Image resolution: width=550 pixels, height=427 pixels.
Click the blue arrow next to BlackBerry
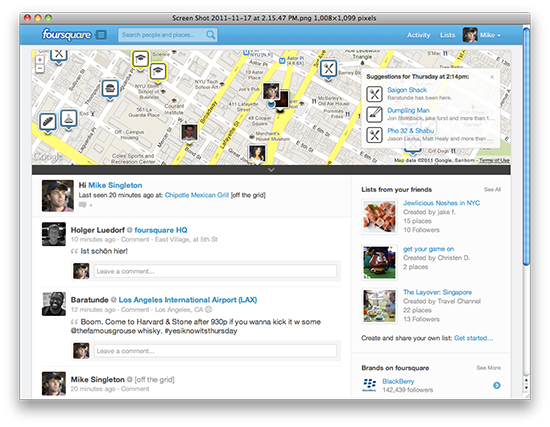(x=497, y=385)
